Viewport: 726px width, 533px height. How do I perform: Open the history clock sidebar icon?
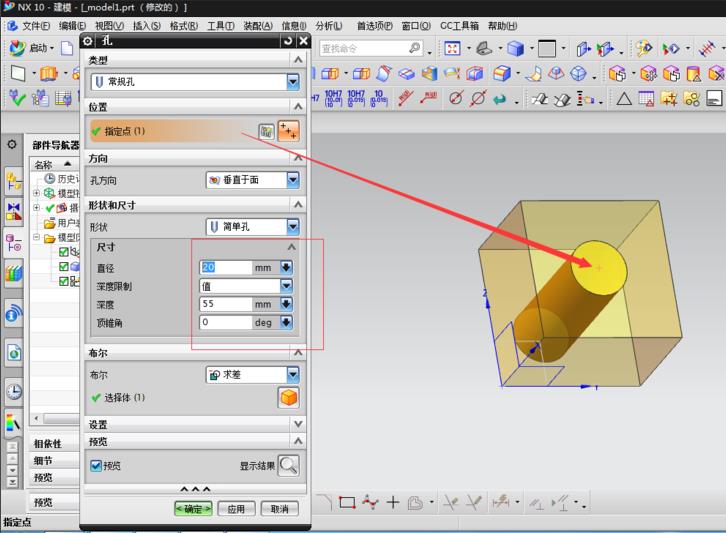click(x=13, y=391)
